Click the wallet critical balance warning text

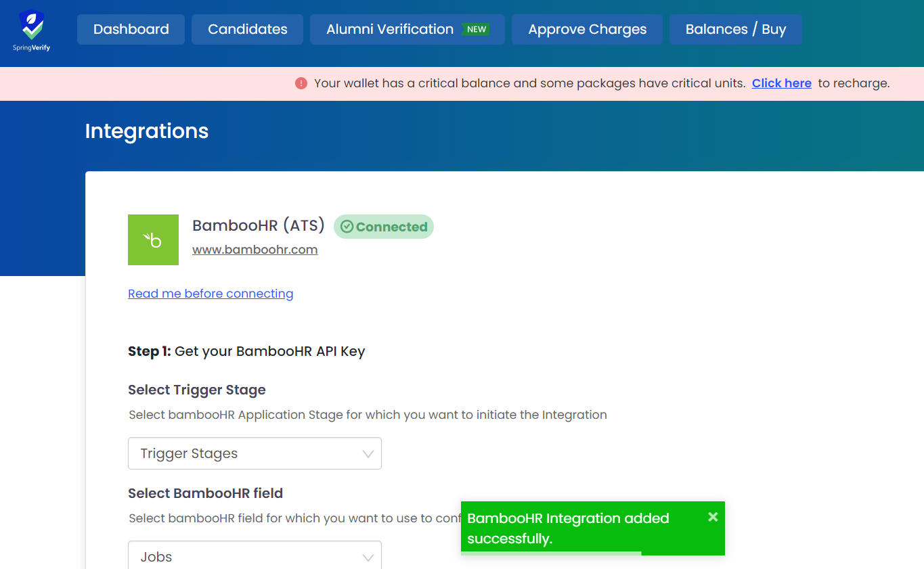coord(530,83)
